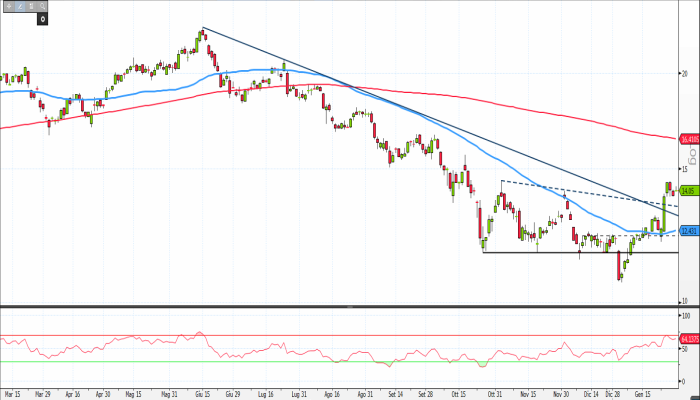The width and height of the screenshot is (700, 400).
Task: Click the Ott 31 date axis label
Action: click(492, 395)
